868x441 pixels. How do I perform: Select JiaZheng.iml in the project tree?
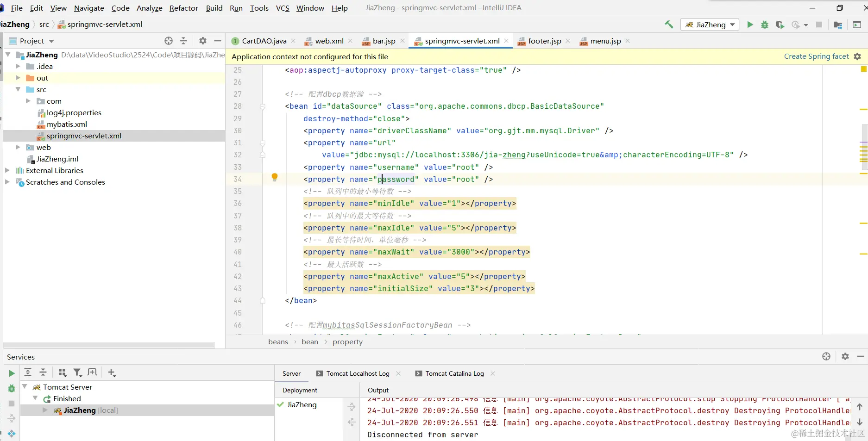click(57, 159)
